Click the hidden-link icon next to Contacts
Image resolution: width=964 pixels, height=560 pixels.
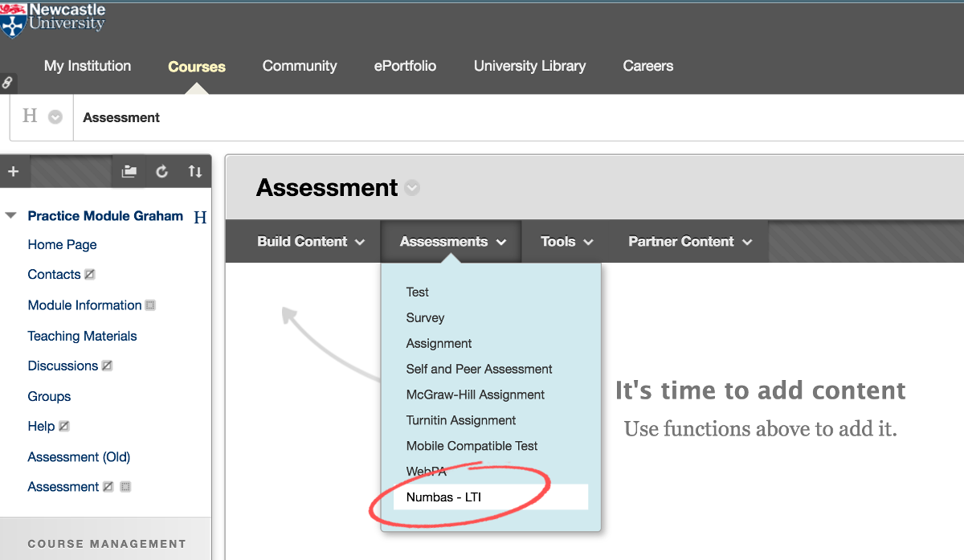pyautogui.click(x=90, y=275)
